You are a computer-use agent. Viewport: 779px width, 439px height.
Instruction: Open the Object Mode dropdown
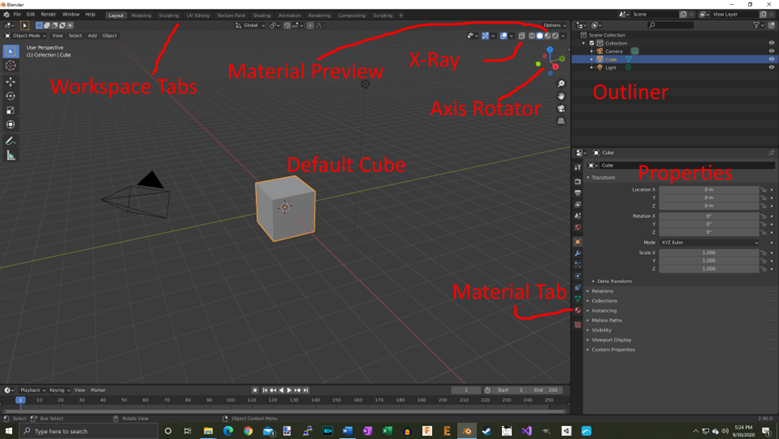point(26,36)
